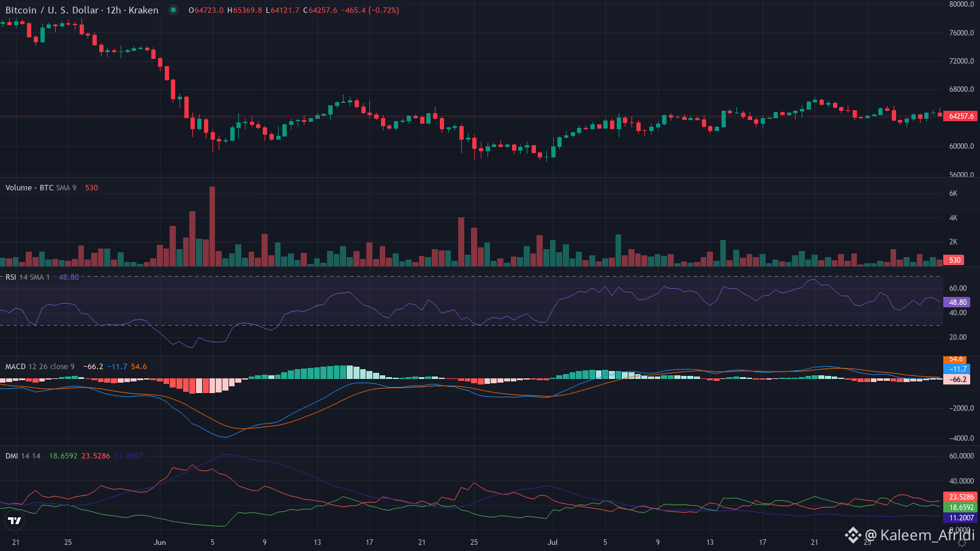Click the green market status dot
980x551 pixels.
click(x=173, y=10)
